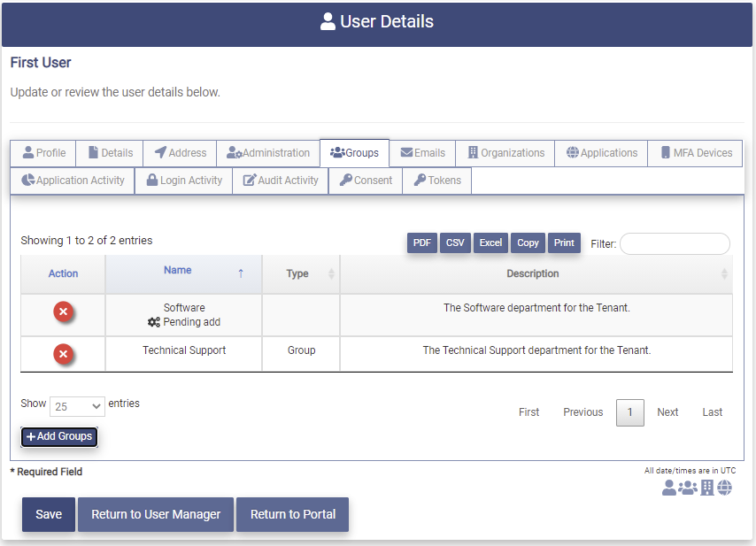Export the table as CSV
Screen dimensions: 756x546
[x=455, y=242]
